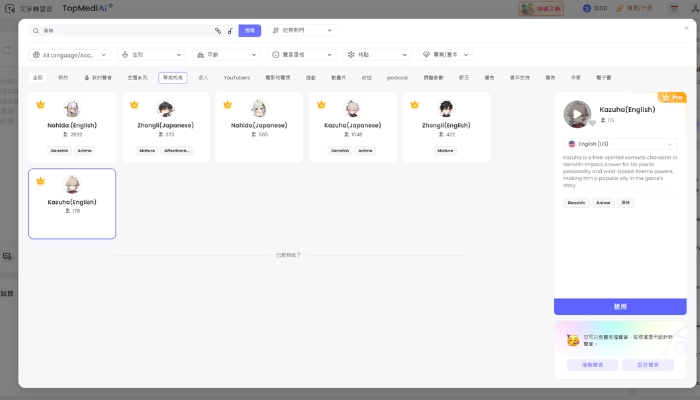The height and width of the screenshot is (400, 700).
Task: Click the magnifier icon in search box
Action: tap(36, 31)
